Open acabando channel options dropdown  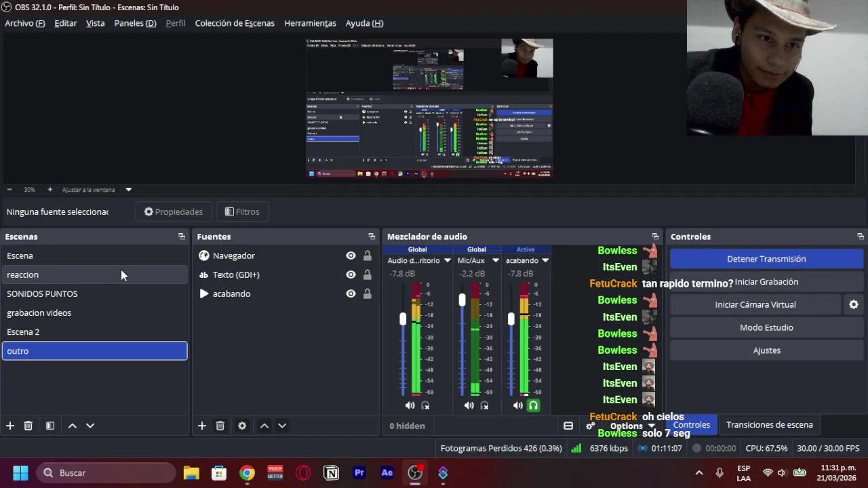pyautogui.click(x=545, y=260)
